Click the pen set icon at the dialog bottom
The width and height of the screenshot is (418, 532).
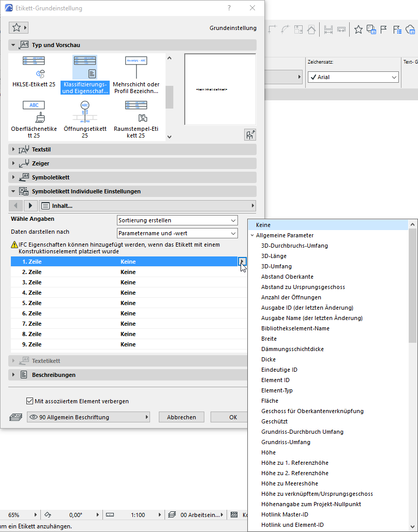click(x=15, y=417)
